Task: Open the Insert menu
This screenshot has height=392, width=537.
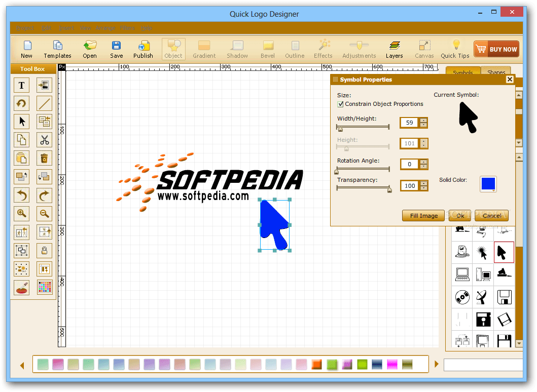Action: click(x=66, y=28)
